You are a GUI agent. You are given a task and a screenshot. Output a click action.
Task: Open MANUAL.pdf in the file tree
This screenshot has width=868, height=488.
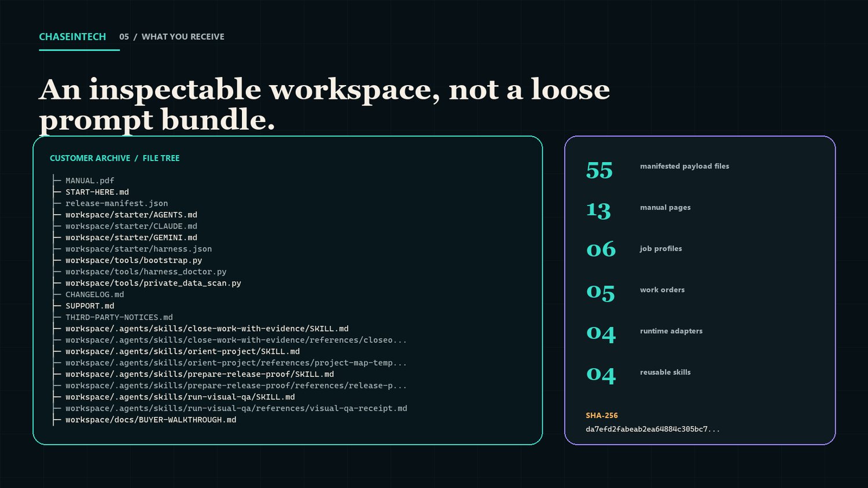pos(90,181)
